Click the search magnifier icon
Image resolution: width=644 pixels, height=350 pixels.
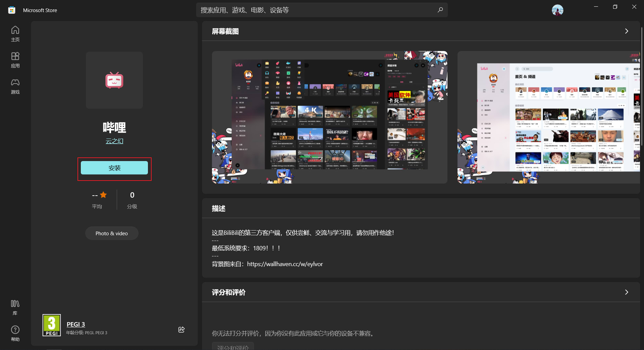click(x=440, y=10)
